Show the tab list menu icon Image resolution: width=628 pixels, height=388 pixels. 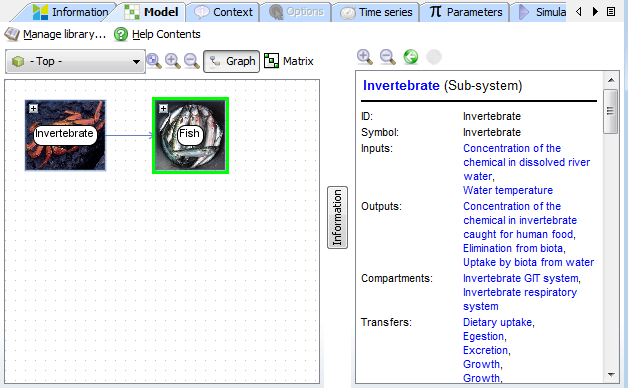611,12
